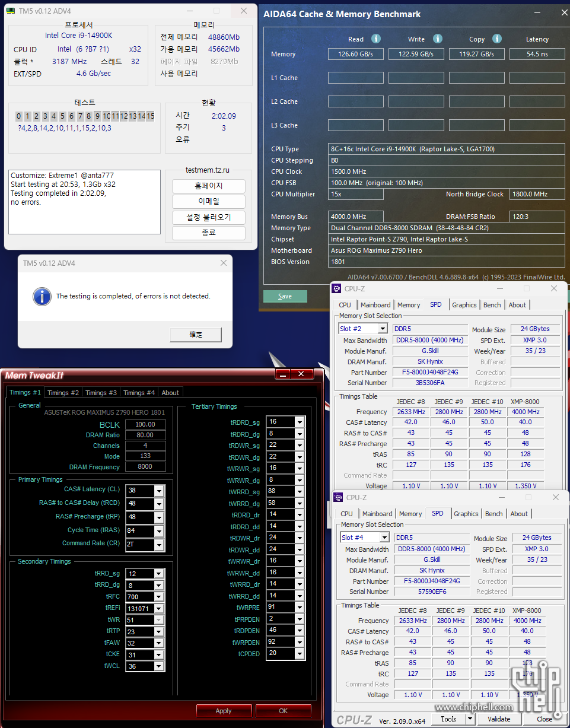This screenshot has width=570, height=728.
Task: Open the tREFi value dropdown
Action: pyautogui.click(x=158, y=609)
